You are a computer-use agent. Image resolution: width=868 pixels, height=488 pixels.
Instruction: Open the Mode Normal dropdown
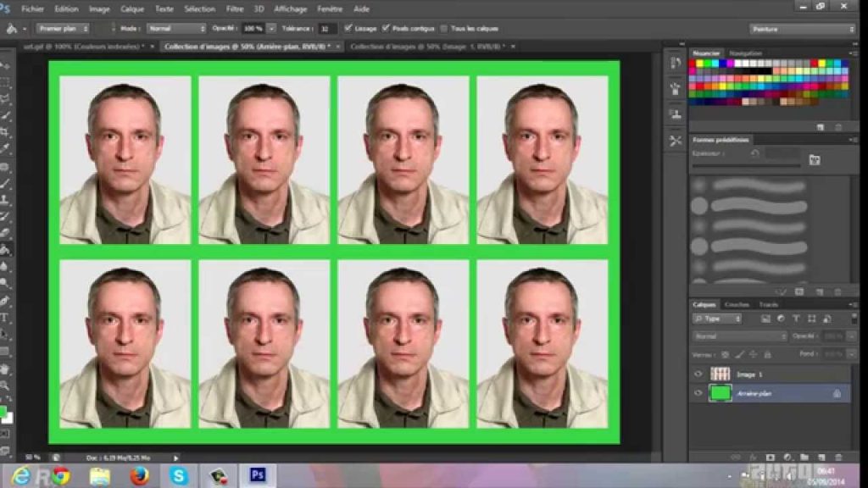click(176, 28)
